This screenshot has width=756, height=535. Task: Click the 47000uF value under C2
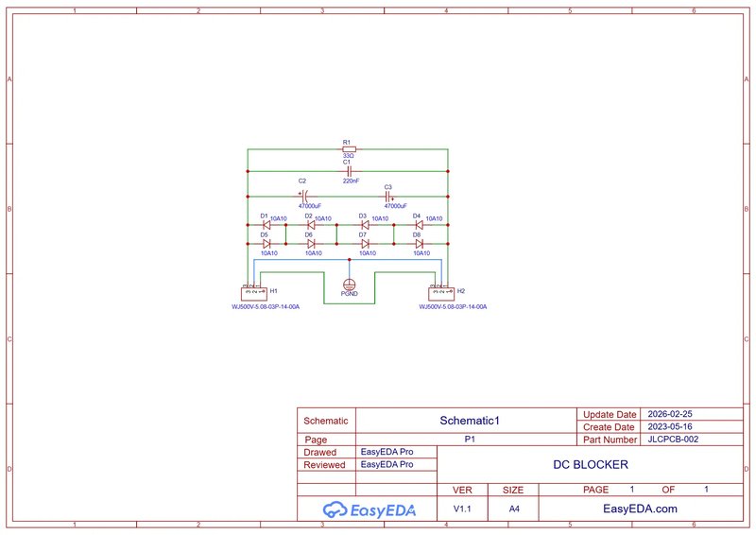[310, 206]
